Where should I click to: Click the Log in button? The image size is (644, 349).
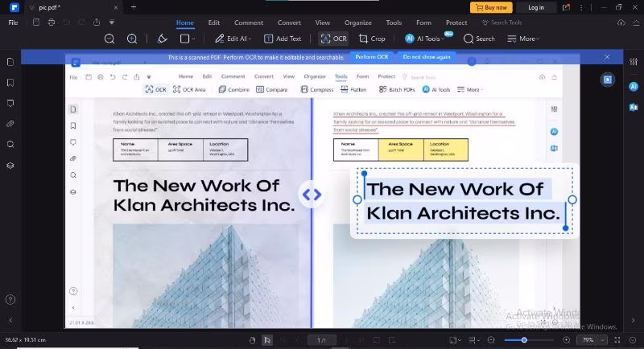[536, 7]
